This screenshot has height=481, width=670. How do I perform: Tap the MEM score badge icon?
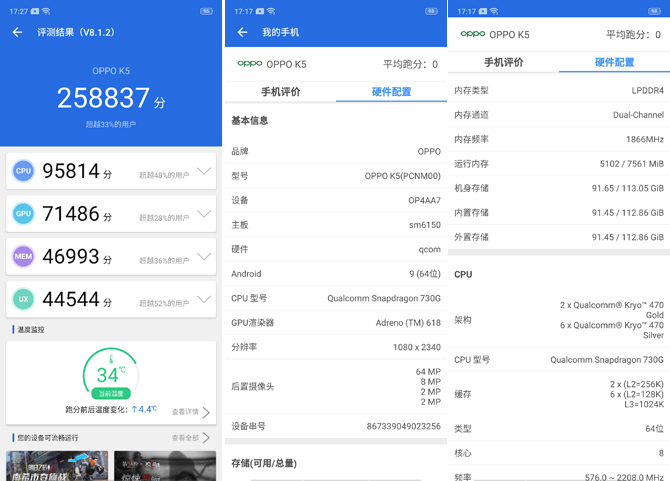(x=23, y=256)
